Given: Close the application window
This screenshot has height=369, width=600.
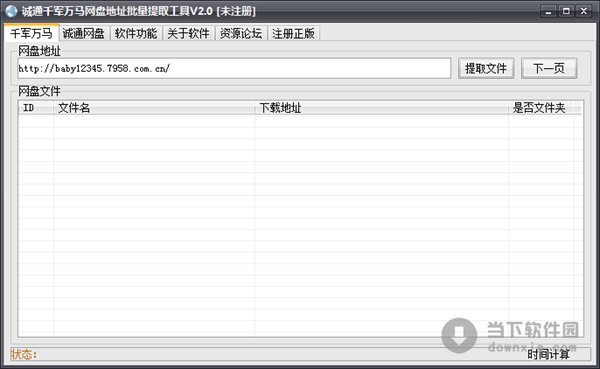Looking at the screenshot, I should [584, 11].
